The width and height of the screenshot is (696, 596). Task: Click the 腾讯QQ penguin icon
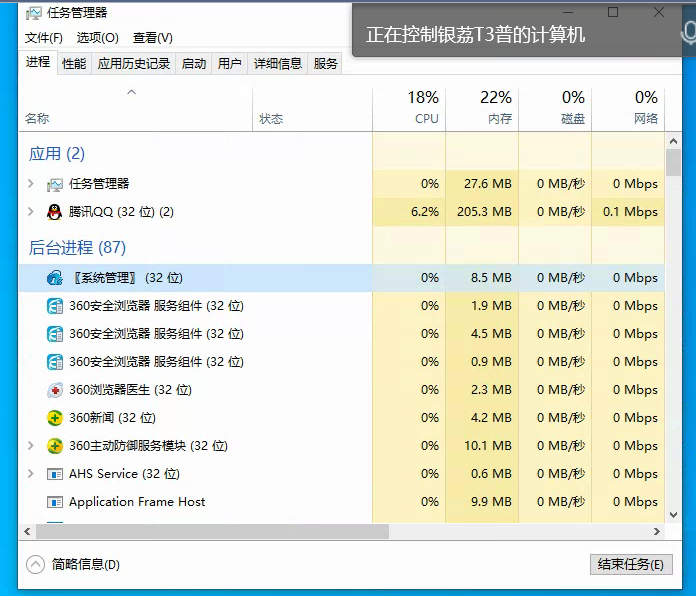[55, 212]
